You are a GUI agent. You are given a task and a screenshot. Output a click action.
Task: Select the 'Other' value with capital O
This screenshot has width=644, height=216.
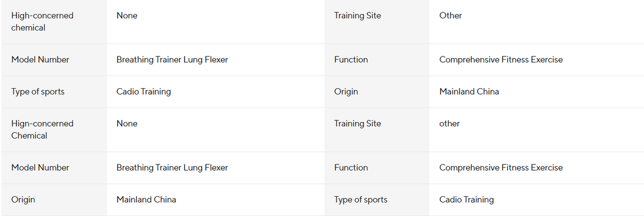(x=450, y=16)
